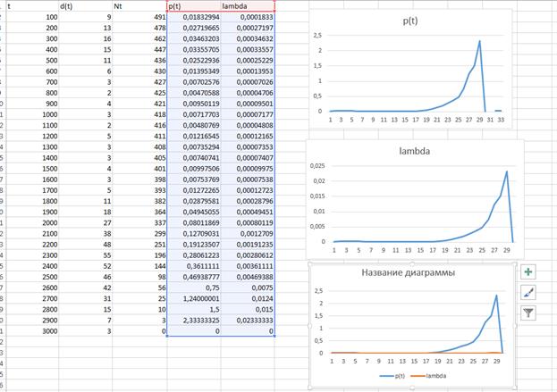Screen dimensions: 557x392
Task: Select Nt cell containing 337
Action: [x=139, y=222]
